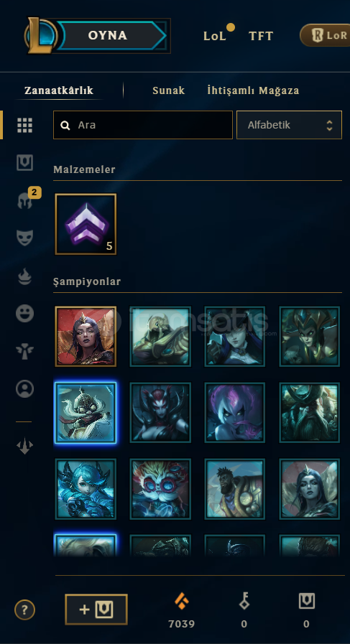This screenshot has width=350, height=644.
Task: Select the all-items grid filter icon
Action: (x=24, y=125)
